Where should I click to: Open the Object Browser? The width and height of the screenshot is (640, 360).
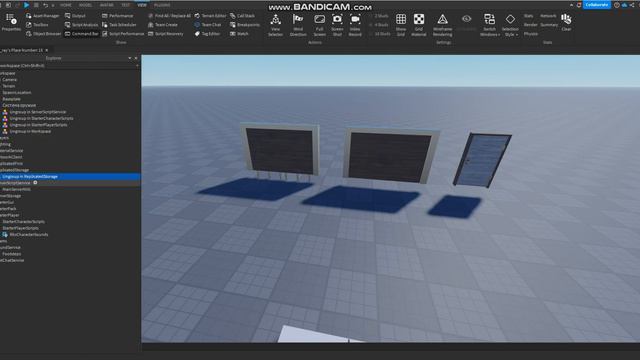click(x=43, y=34)
